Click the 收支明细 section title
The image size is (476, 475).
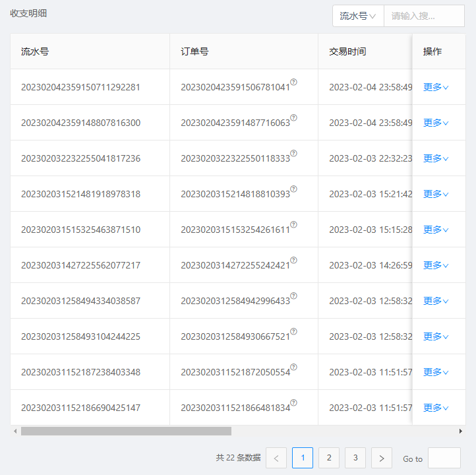coord(28,13)
